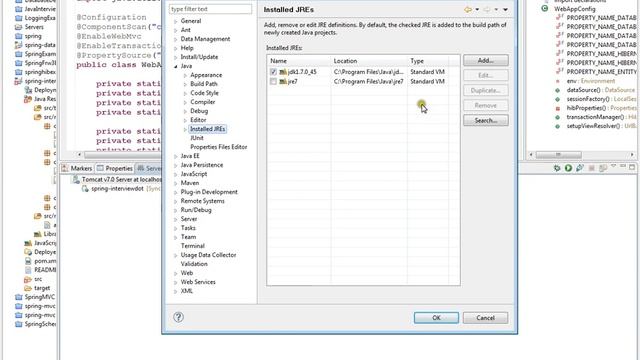640x360 pixels.
Task: Check the jdk1.7.0_45 JRE checkbox
Action: click(x=273, y=72)
